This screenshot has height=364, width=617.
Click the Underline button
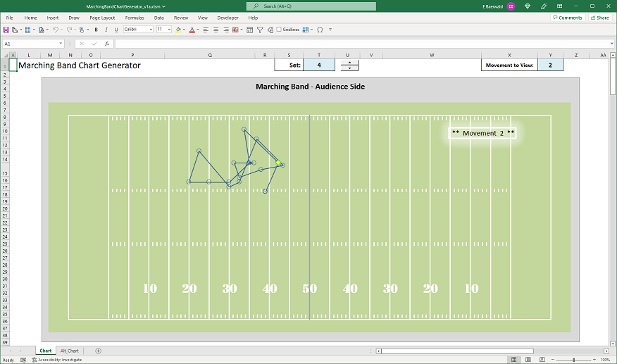[116, 30]
